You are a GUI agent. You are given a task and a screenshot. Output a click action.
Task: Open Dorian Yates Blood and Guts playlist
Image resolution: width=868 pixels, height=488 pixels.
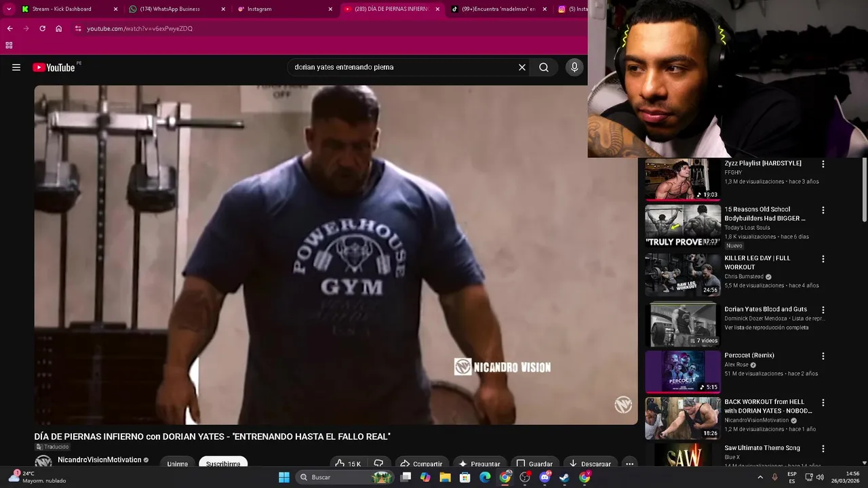[682, 325]
